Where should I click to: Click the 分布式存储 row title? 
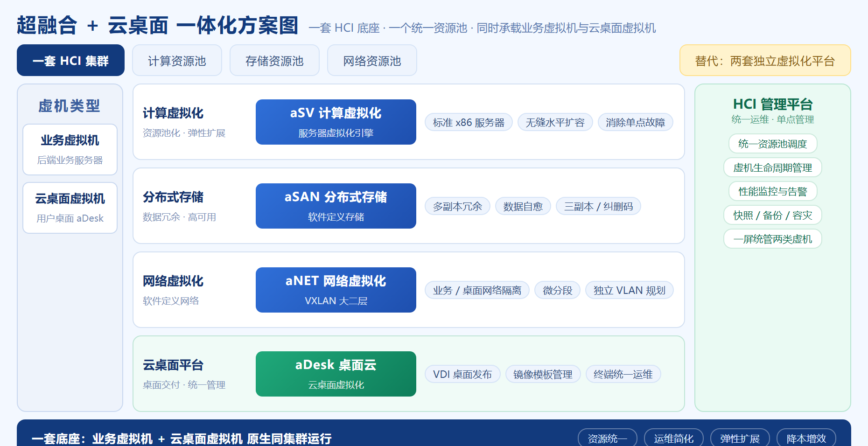[x=173, y=197]
